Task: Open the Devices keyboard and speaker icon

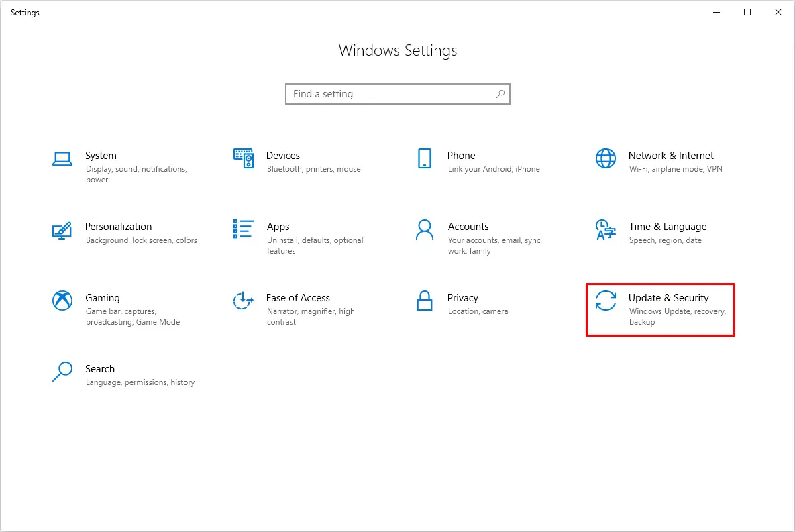Action: point(244,158)
